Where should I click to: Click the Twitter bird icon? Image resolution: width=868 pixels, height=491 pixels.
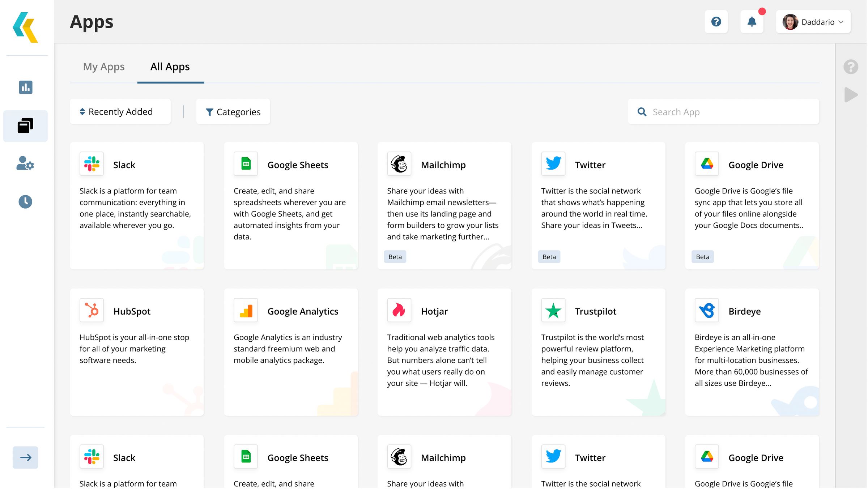pyautogui.click(x=553, y=164)
